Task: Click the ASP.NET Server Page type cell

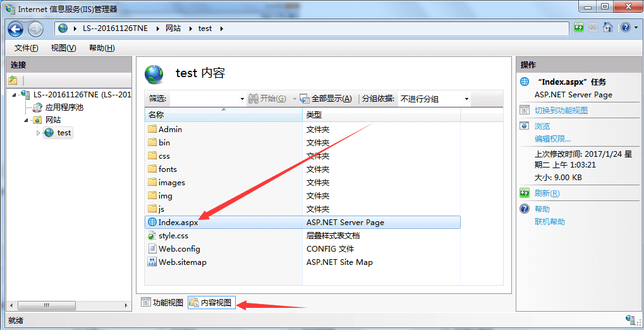Action: tap(346, 223)
